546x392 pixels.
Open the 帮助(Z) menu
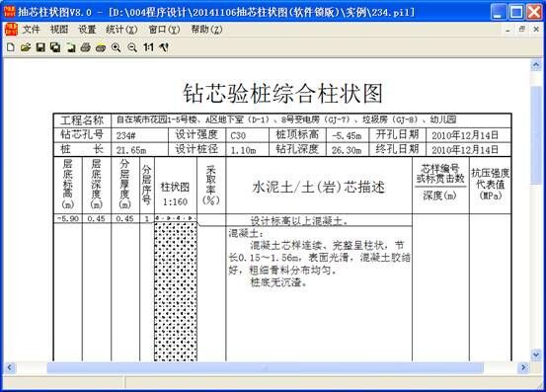tap(206, 30)
